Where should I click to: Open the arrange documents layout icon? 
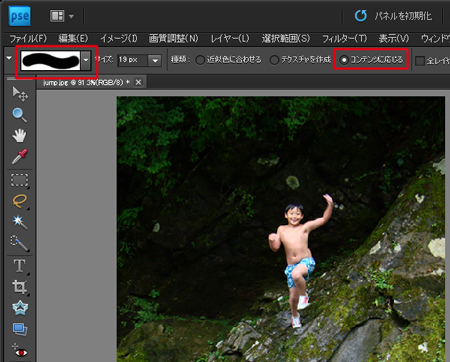pyautogui.click(x=57, y=16)
